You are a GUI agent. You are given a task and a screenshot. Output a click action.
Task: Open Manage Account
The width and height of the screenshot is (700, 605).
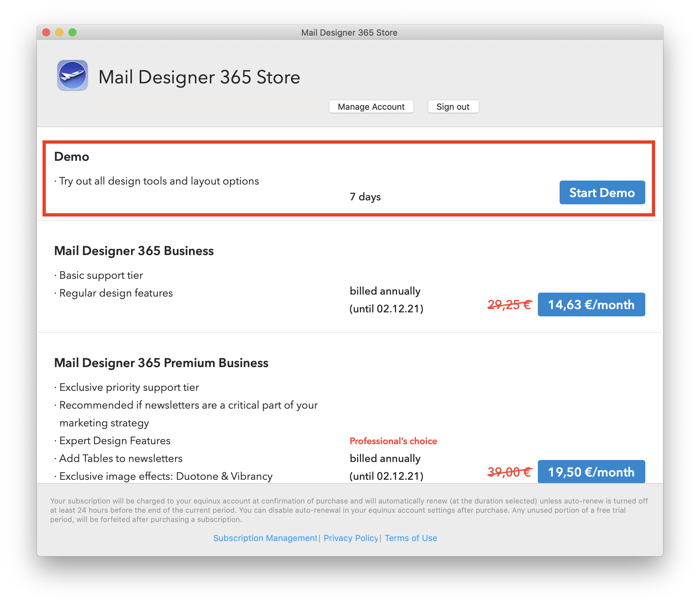pyautogui.click(x=371, y=107)
